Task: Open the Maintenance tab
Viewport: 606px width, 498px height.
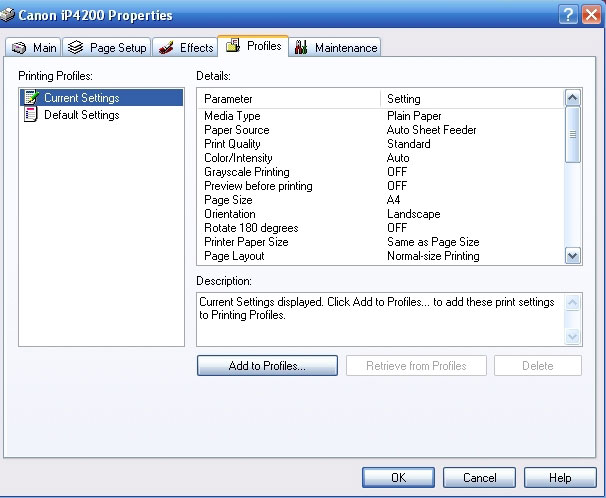Action: tap(335, 48)
